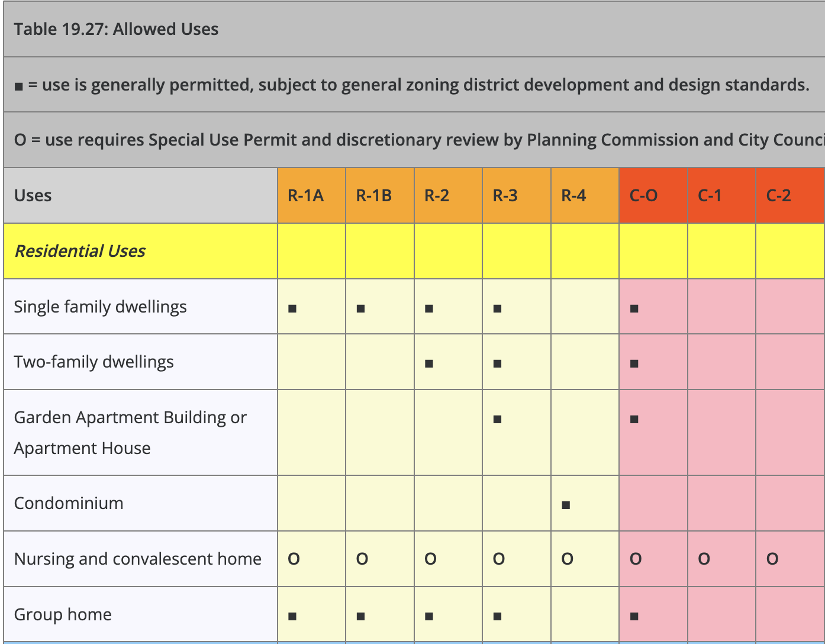Click Single family dwellings C-O square marker
Viewport: 825px width, 644px height.
point(634,308)
